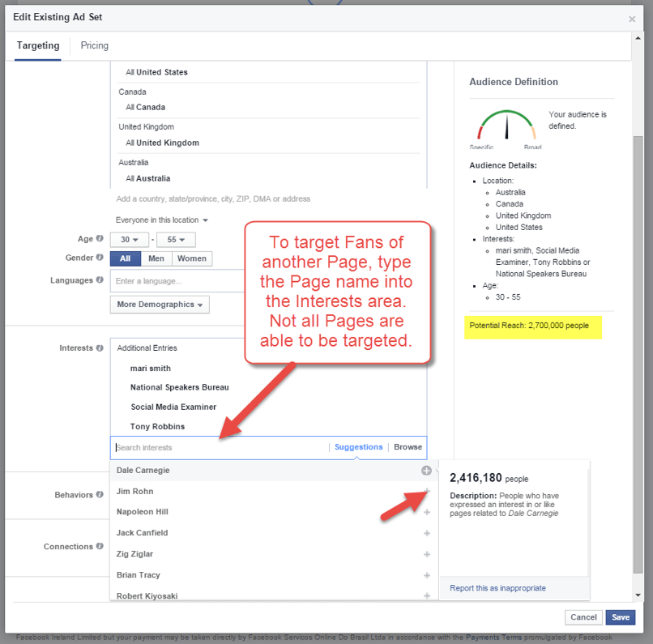Click scrollbar down arrow
The image size is (653, 644).
638,595
